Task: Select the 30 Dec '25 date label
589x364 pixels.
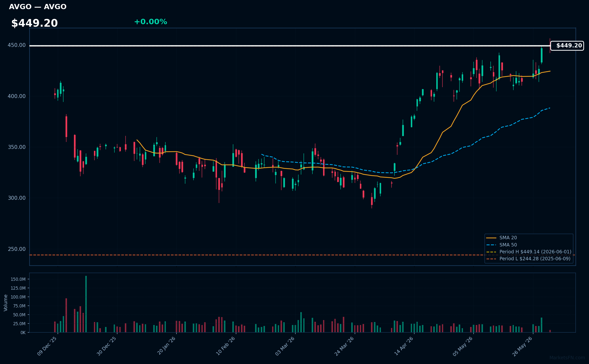Action: (x=107, y=346)
